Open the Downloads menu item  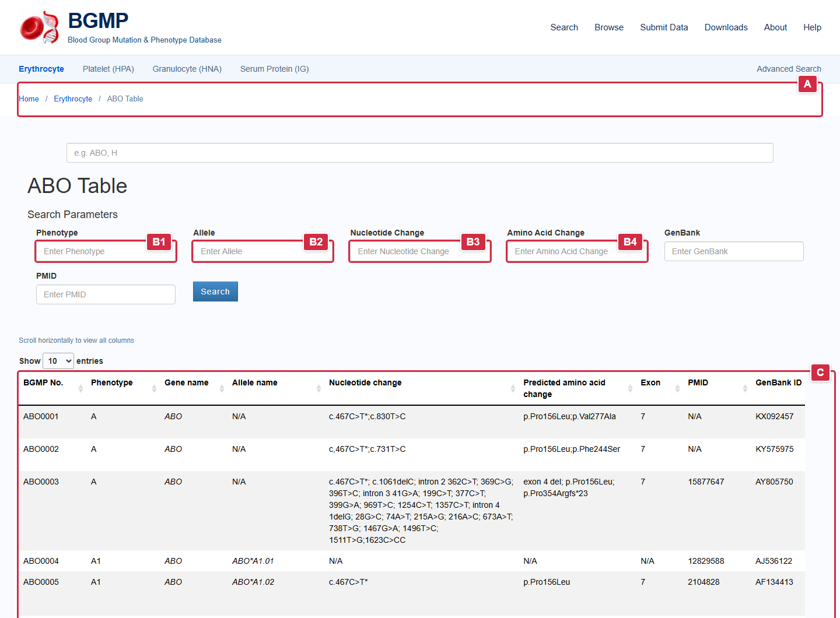click(726, 27)
